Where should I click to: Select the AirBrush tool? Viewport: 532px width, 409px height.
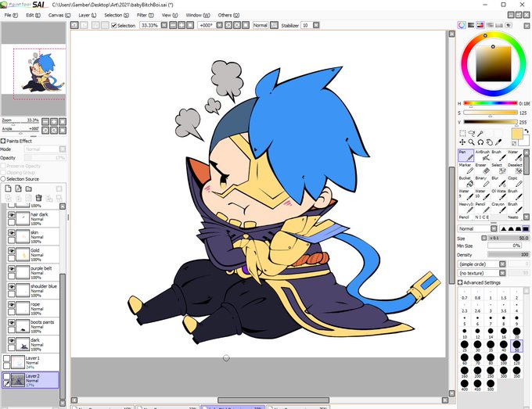click(483, 156)
